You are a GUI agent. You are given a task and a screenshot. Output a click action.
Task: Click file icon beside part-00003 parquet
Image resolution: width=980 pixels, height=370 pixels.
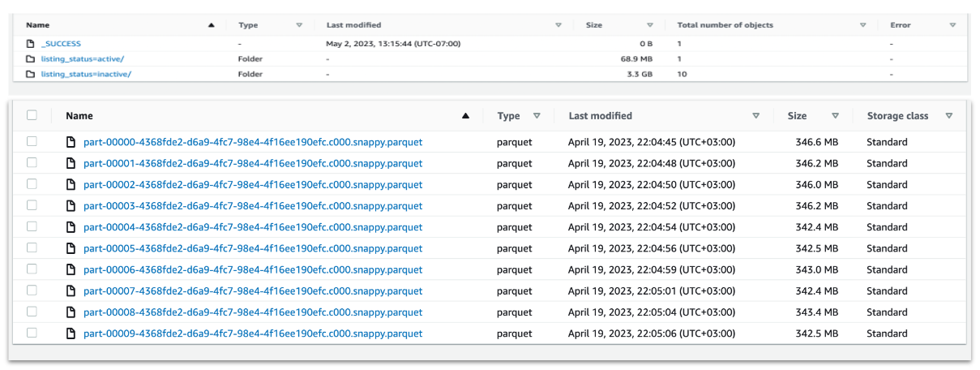[x=71, y=206]
